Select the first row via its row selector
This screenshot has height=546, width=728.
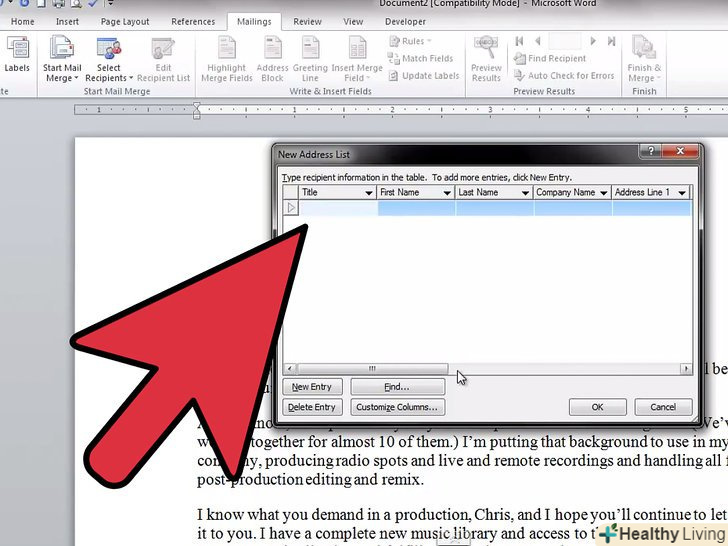pyautogui.click(x=291, y=208)
